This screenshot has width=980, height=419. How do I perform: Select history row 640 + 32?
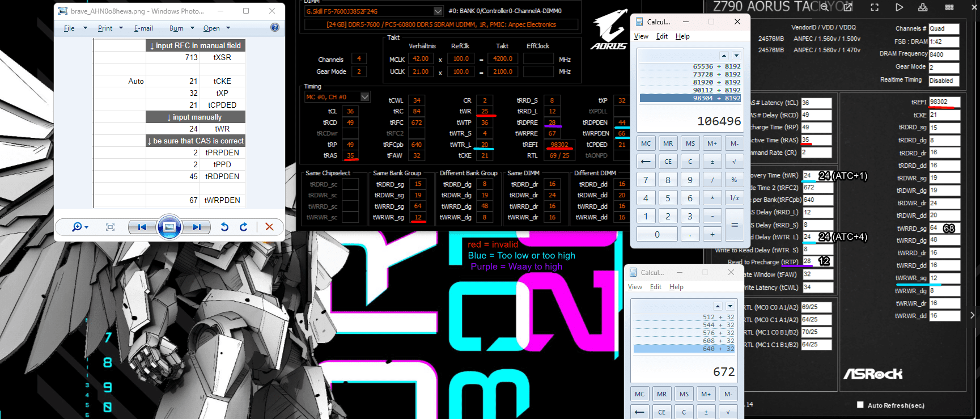tap(684, 349)
